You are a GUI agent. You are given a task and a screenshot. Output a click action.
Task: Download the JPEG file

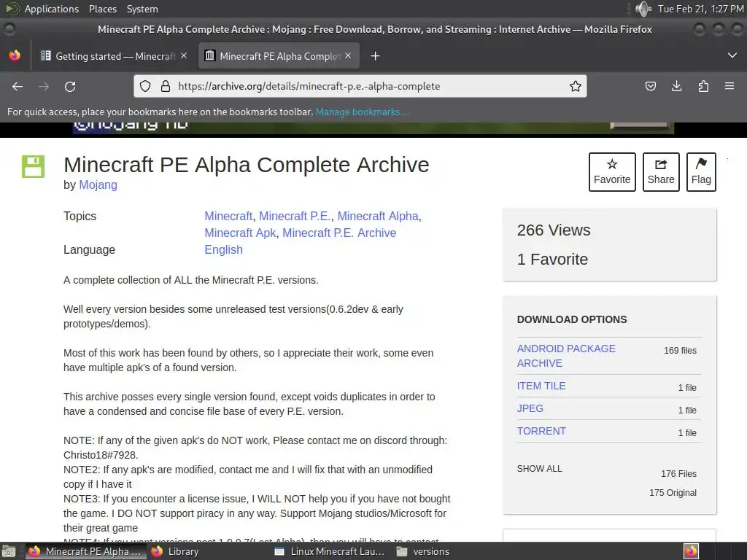(530, 408)
